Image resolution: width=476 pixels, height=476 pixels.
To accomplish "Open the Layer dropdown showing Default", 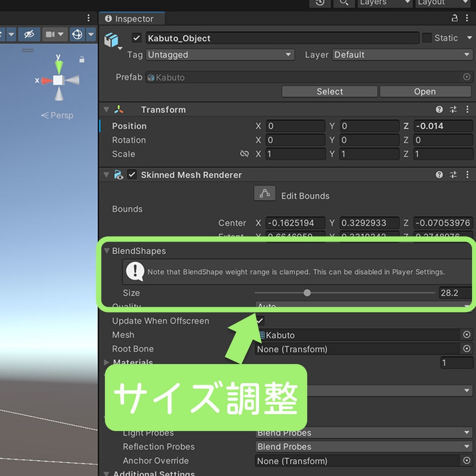I will click(x=402, y=54).
